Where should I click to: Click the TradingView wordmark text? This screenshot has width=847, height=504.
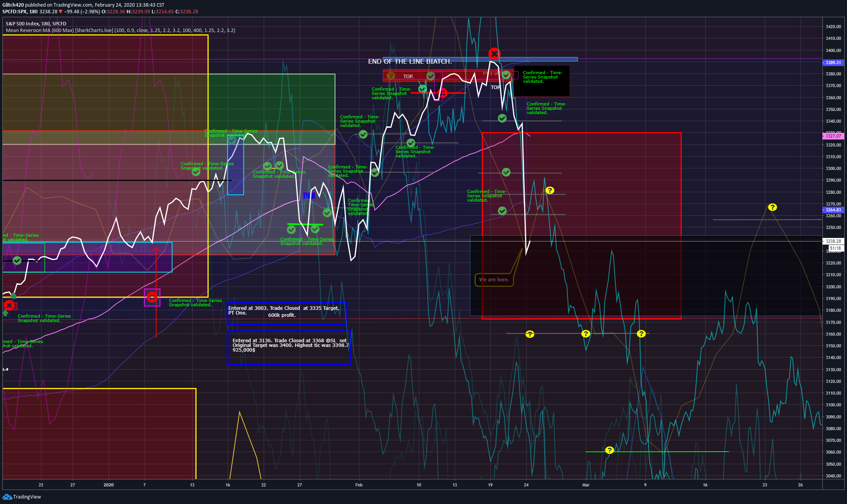tap(27, 497)
